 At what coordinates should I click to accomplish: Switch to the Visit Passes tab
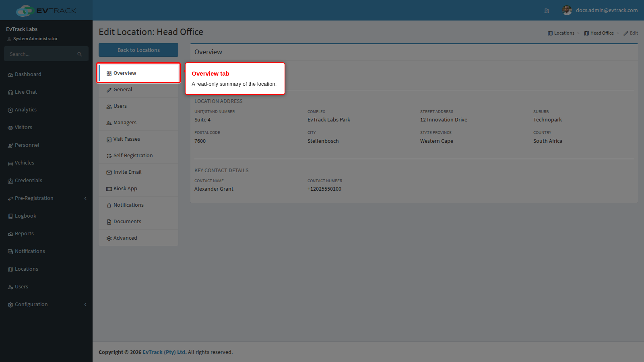138,139
